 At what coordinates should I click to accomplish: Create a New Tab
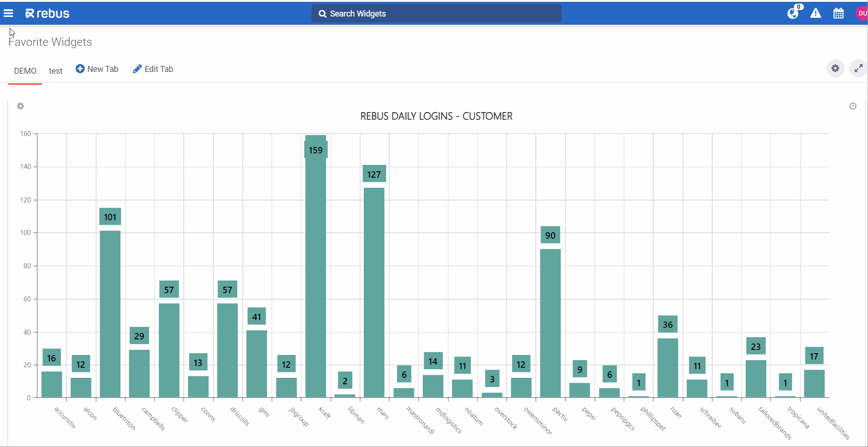(x=97, y=69)
